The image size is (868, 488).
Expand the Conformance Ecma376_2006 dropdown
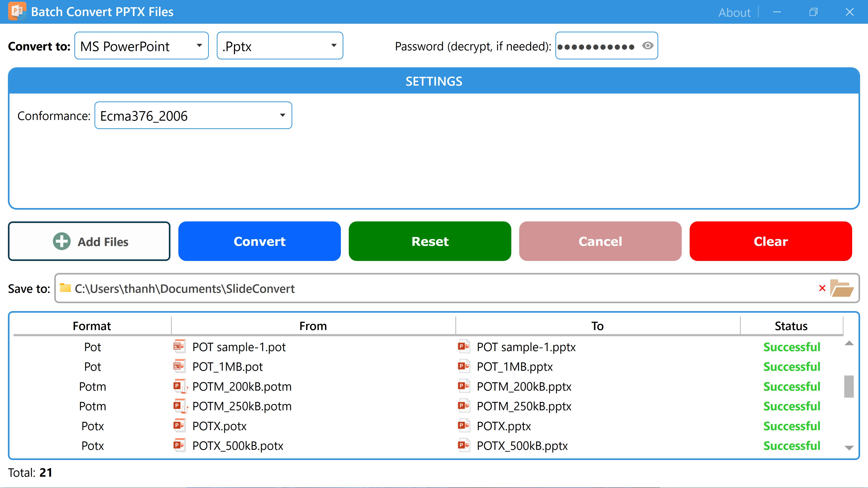coord(193,115)
